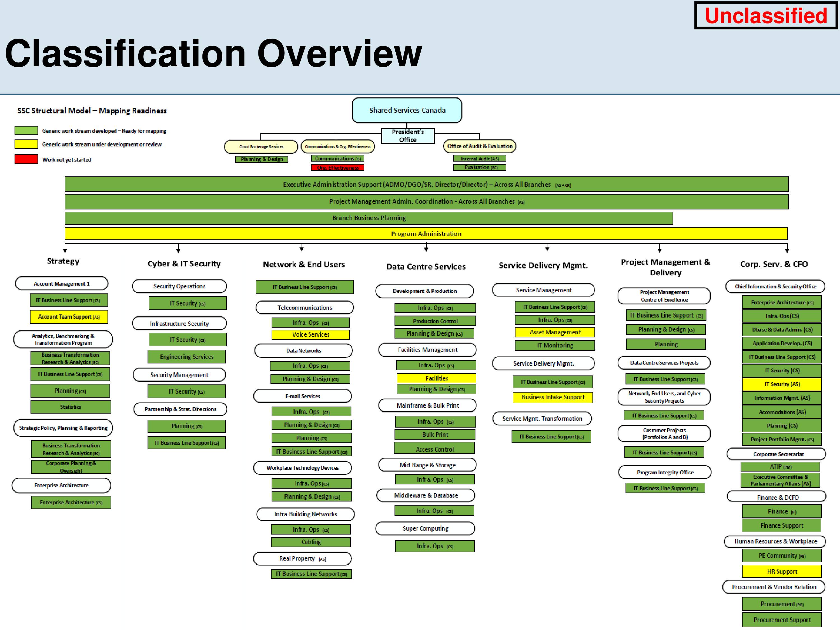Click the 'SSC Structural Model – Mapping Readiness' heading
The height and width of the screenshot is (630, 840).
[x=92, y=111]
